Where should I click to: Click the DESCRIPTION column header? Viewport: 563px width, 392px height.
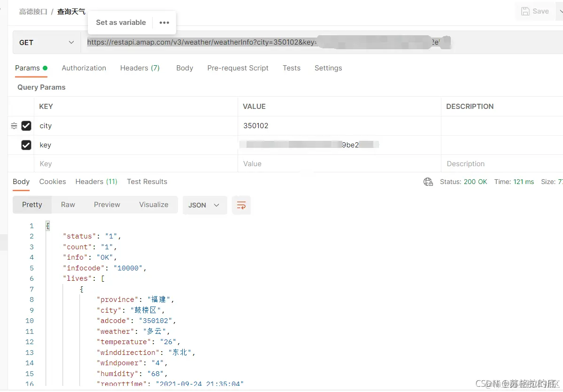pyautogui.click(x=470, y=107)
